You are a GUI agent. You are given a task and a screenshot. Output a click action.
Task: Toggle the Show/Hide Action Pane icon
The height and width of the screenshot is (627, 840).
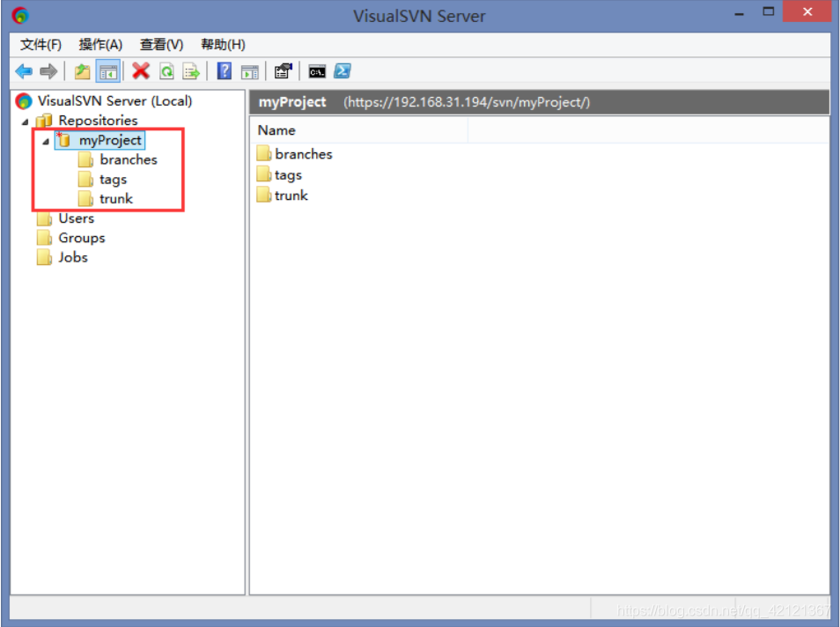(250, 70)
